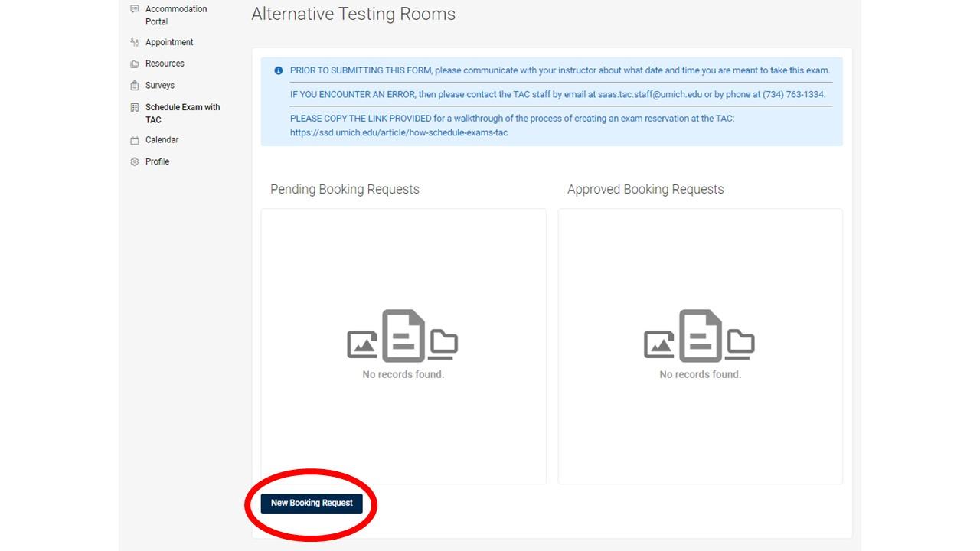The height and width of the screenshot is (551, 980).
Task: Click the ssd.umich.edu how-schedule-exams-tac link text
Action: [399, 132]
